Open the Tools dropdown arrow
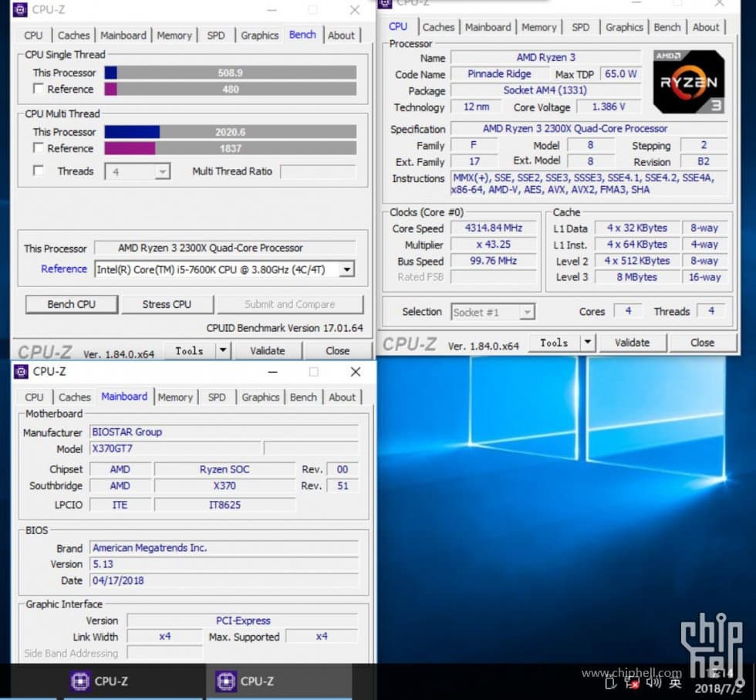The width and height of the screenshot is (756, 700). [221, 350]
